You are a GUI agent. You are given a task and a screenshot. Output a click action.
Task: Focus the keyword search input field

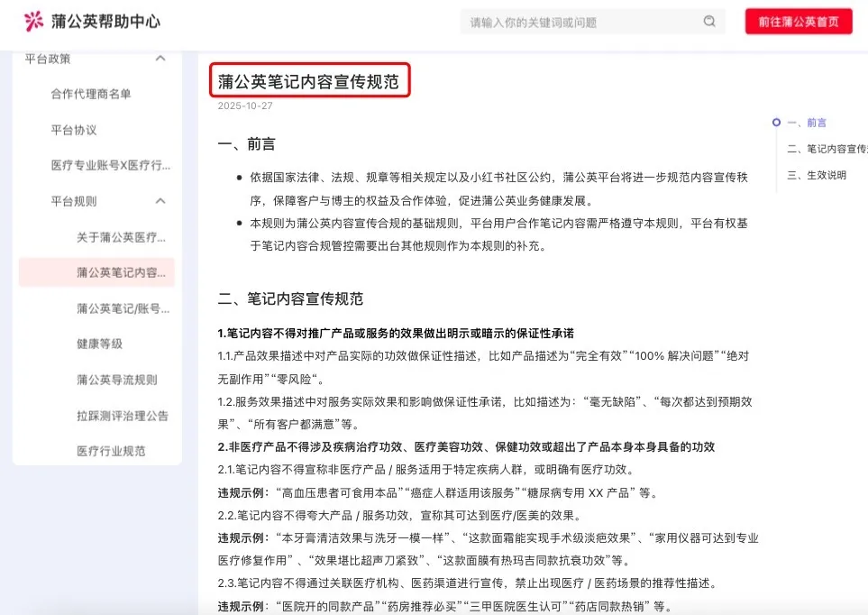pyautogui.click(x=592, y=23)
